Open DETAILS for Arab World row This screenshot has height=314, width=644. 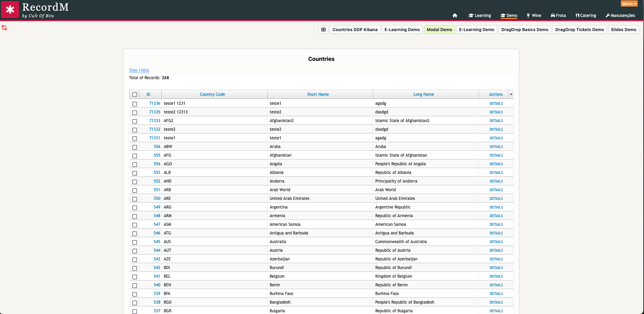click(496, 190)
